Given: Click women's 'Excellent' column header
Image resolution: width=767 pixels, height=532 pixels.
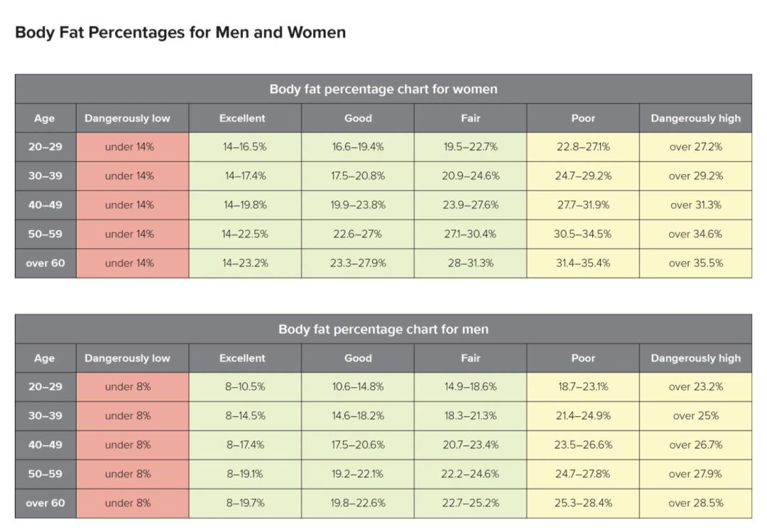Looking at the screenshot, I should [x=242, y=119].
